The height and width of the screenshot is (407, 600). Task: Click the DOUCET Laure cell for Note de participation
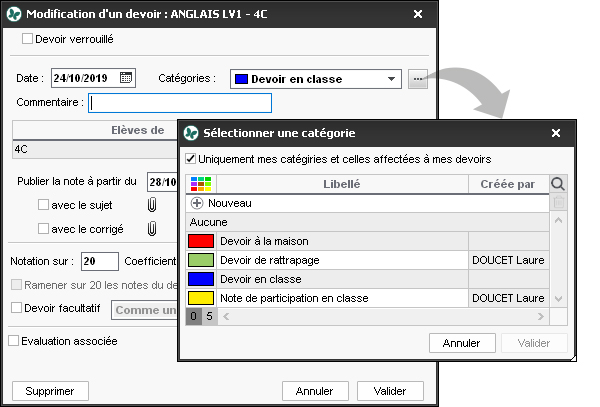tap(509, 298)
